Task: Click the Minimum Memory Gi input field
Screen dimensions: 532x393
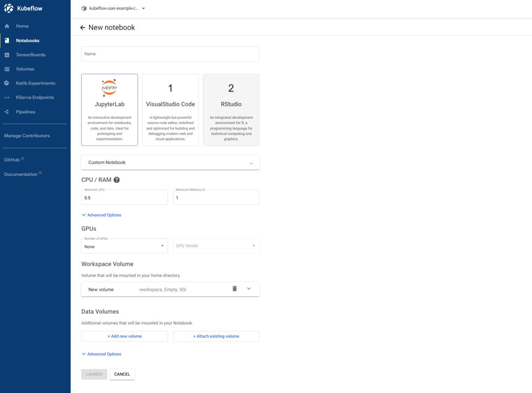Action: click(x=216, y=197)
